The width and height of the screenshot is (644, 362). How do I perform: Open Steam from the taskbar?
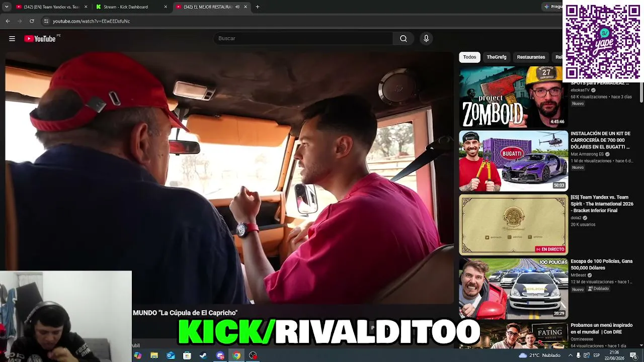click(203, 355)
